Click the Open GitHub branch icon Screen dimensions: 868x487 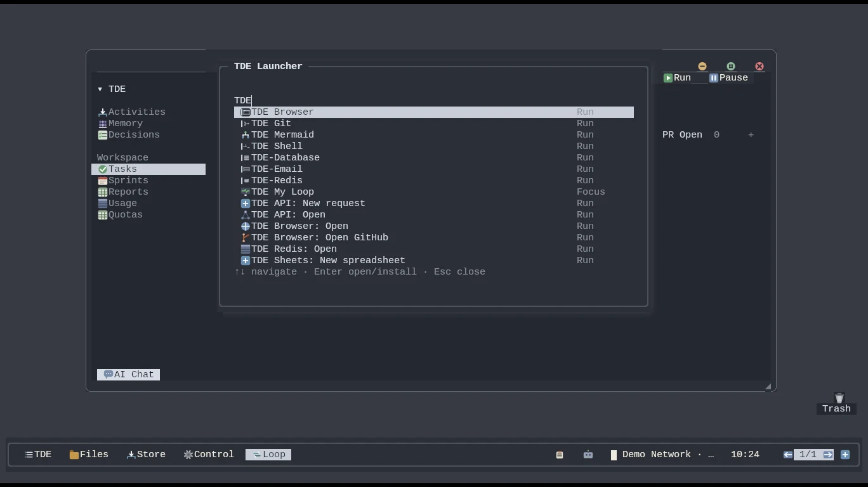point(246,238)
